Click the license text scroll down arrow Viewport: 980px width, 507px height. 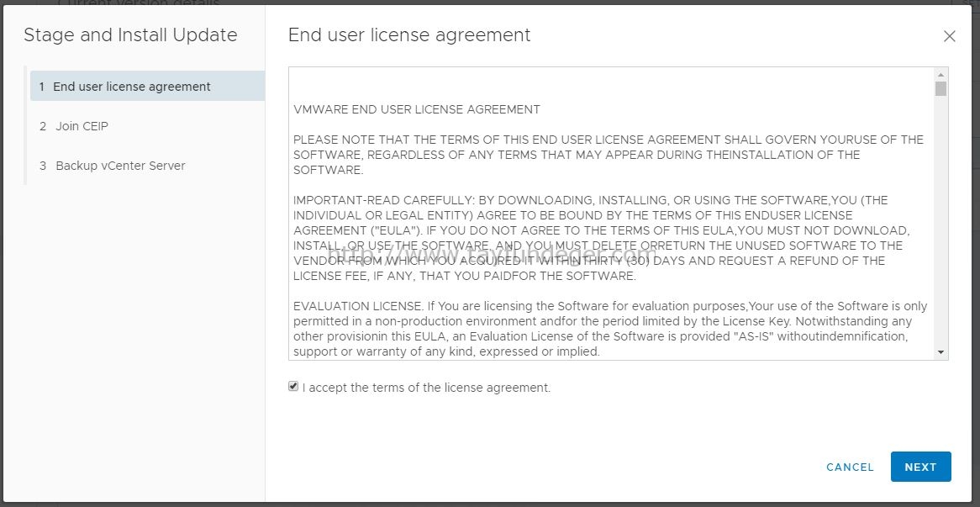tap(940, 352)
